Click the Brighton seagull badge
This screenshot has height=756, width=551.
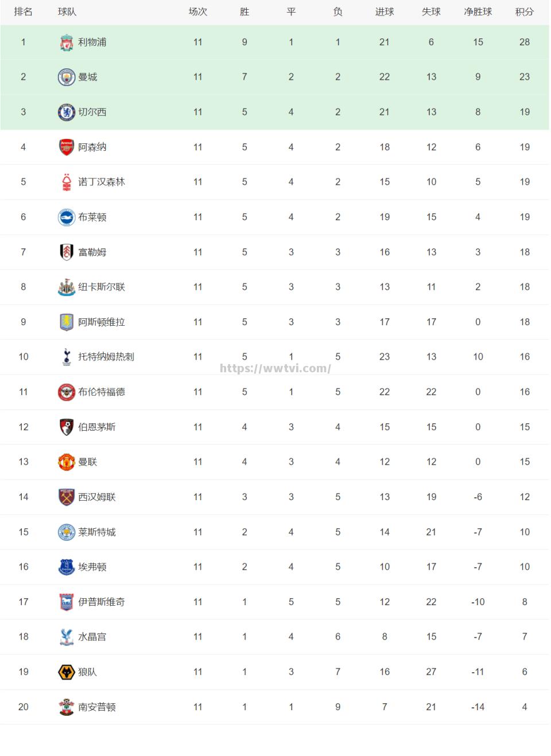click(x=67, y=217)
